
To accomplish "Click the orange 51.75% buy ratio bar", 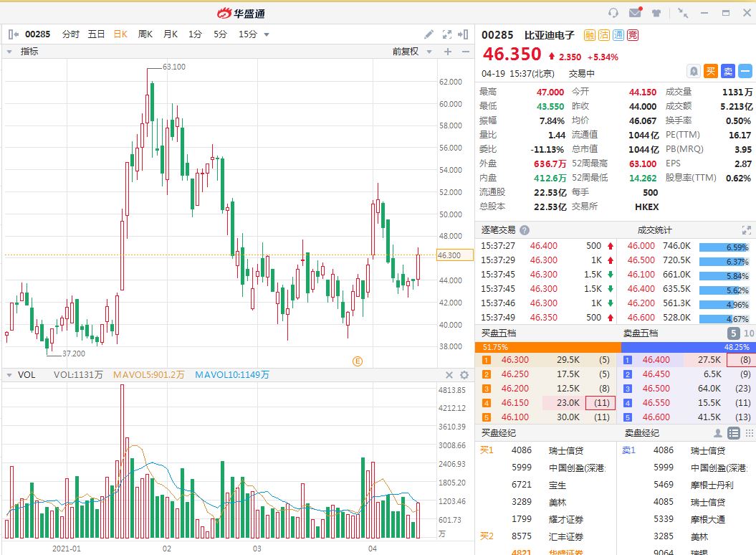I will [547, 347].
